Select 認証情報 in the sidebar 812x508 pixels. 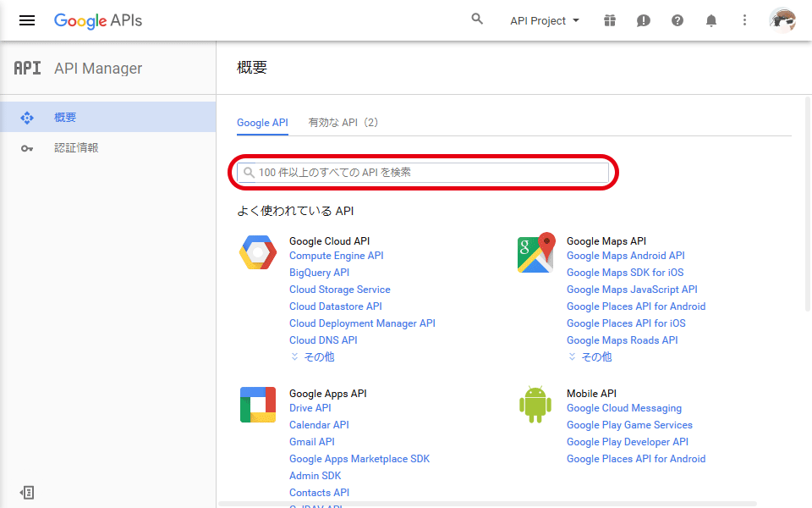point(107,147)
